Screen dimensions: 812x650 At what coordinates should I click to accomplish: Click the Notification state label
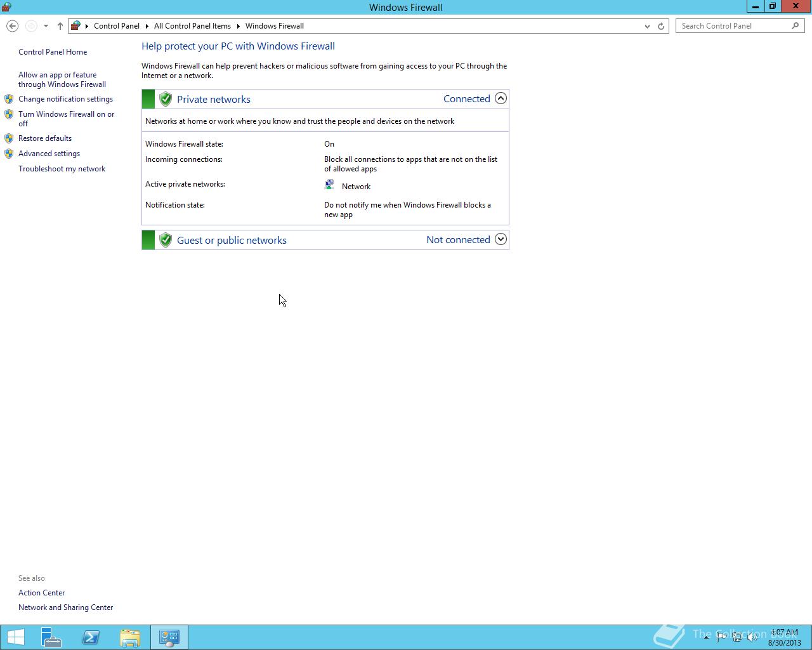175,205
